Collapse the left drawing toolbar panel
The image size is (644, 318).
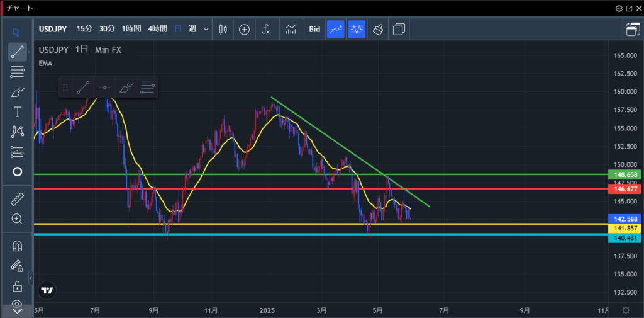coord(31,278)
